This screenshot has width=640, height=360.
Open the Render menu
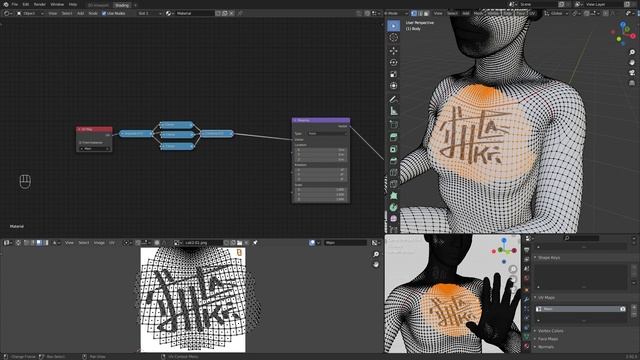pyautogui.click(x=40, y=4)
